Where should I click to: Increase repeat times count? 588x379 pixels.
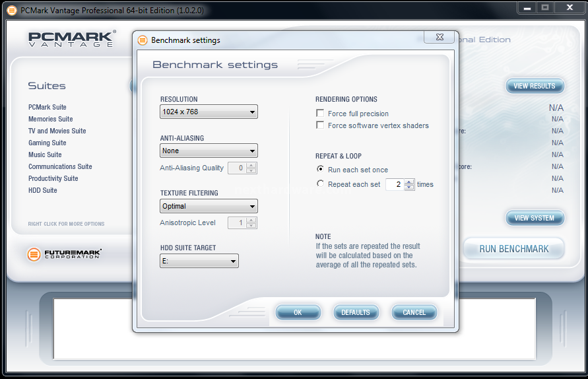click(410, 182)
